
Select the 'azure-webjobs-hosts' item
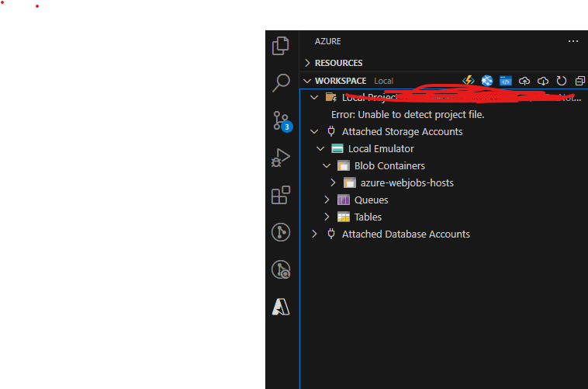coord(407,183)
